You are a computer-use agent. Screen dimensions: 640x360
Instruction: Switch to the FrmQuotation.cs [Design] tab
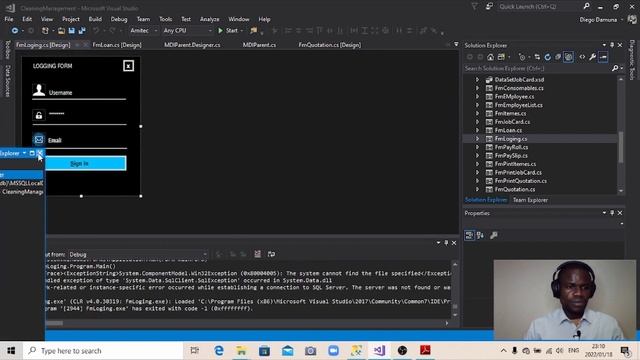[329, 45]
